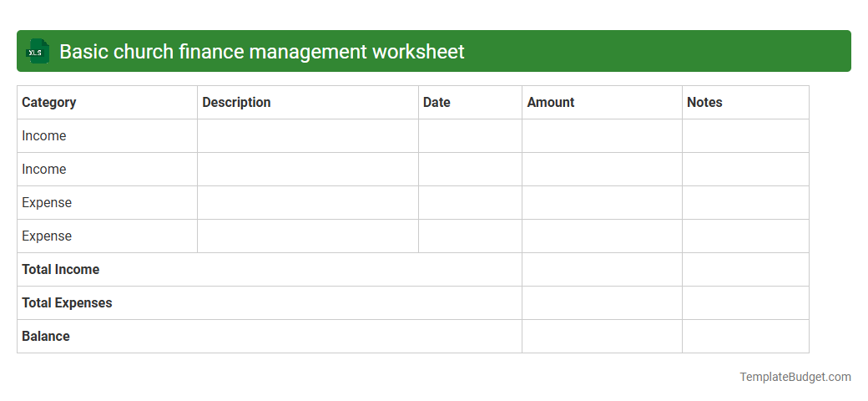Select the first "Income" category cell
The height and width of the screenshot is (401, 868).
point(108,135)
